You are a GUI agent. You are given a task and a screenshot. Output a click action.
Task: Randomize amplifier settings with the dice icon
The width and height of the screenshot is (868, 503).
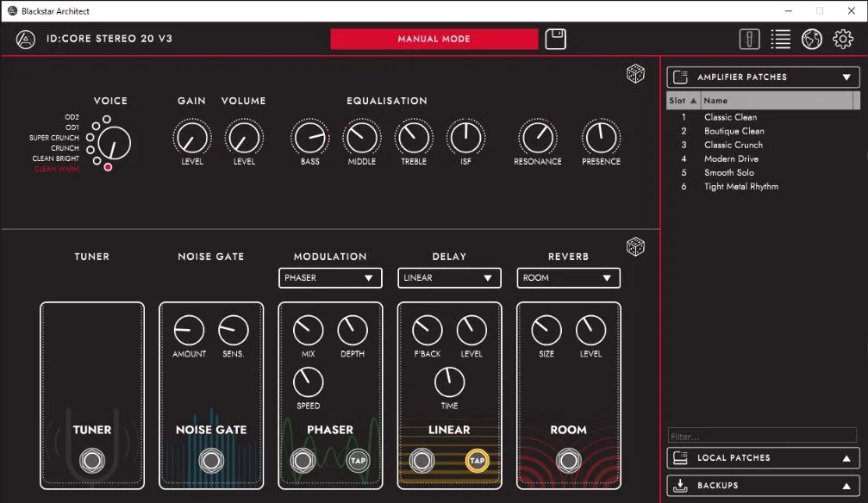coord(635,74)
